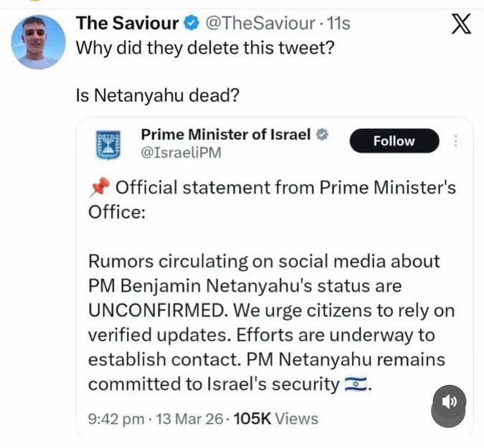
Task: Open Prime Minister of Israel account name
Action: coord(225,133)
